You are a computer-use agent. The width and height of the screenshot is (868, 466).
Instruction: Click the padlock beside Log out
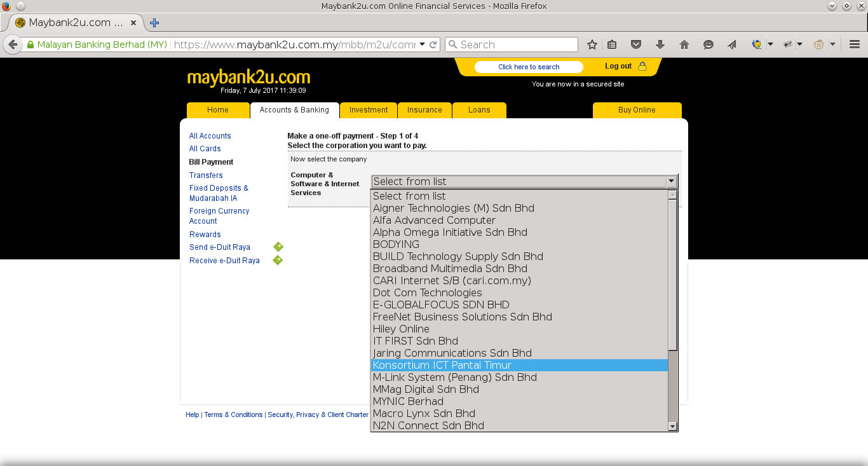pyautogui.click(x=642, y=66)
